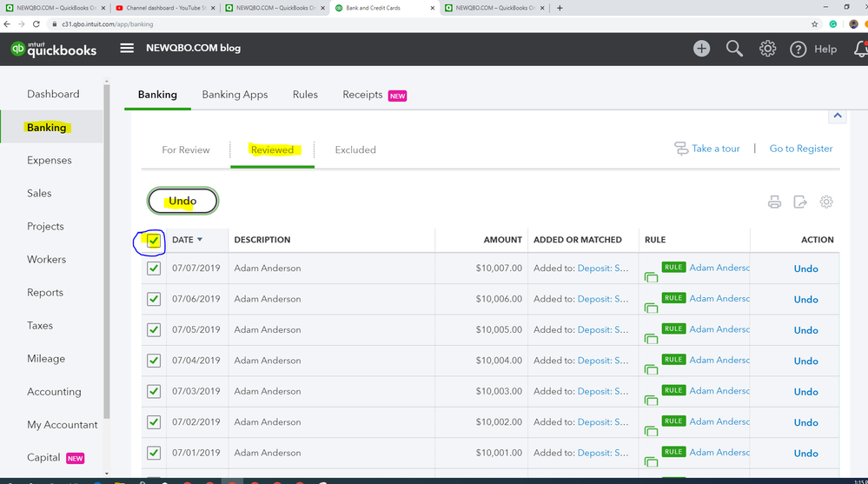Open Dashboard in sidebar

click(x=53, y=94)
